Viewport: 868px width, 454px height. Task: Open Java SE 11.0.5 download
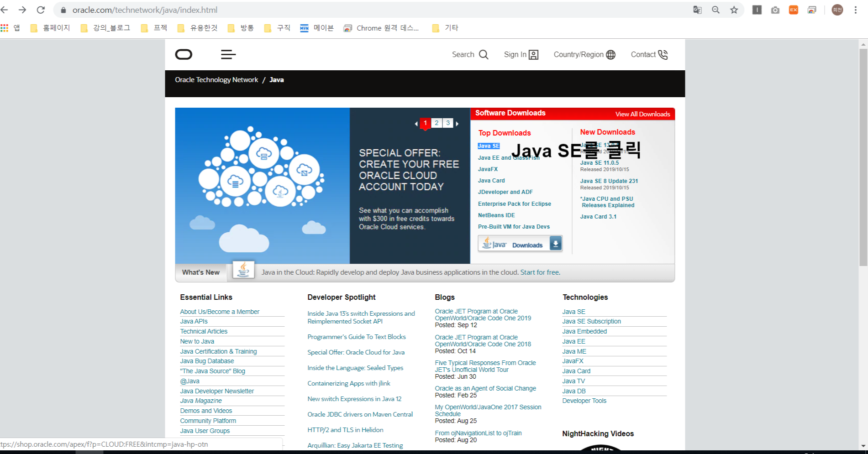tap(600, 163)
